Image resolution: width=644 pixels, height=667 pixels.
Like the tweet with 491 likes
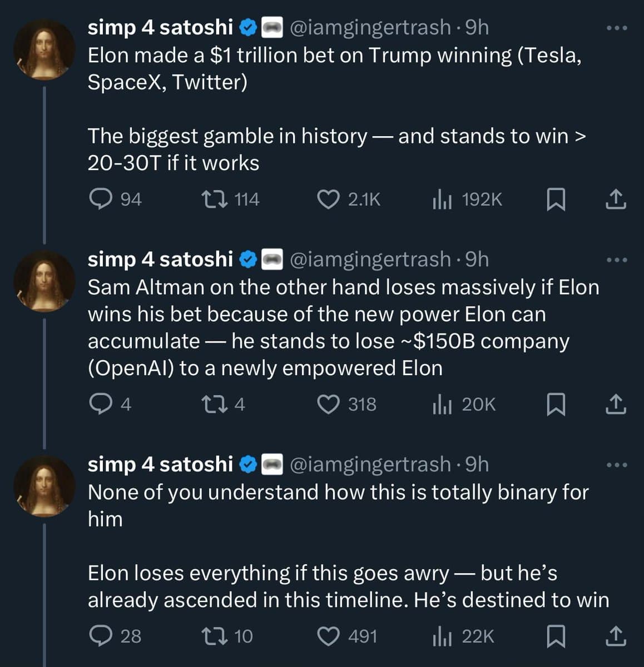(328, 636)
